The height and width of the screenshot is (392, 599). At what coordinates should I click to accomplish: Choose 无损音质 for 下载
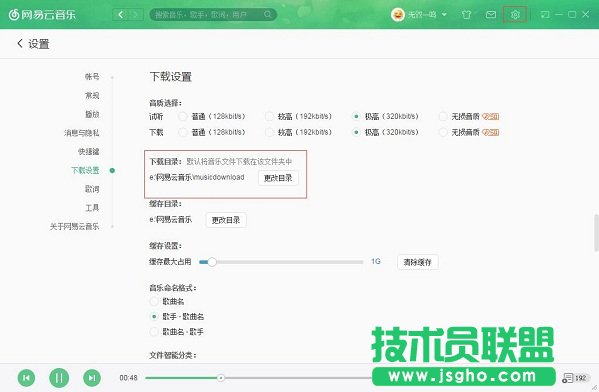(x=443, y=132)
